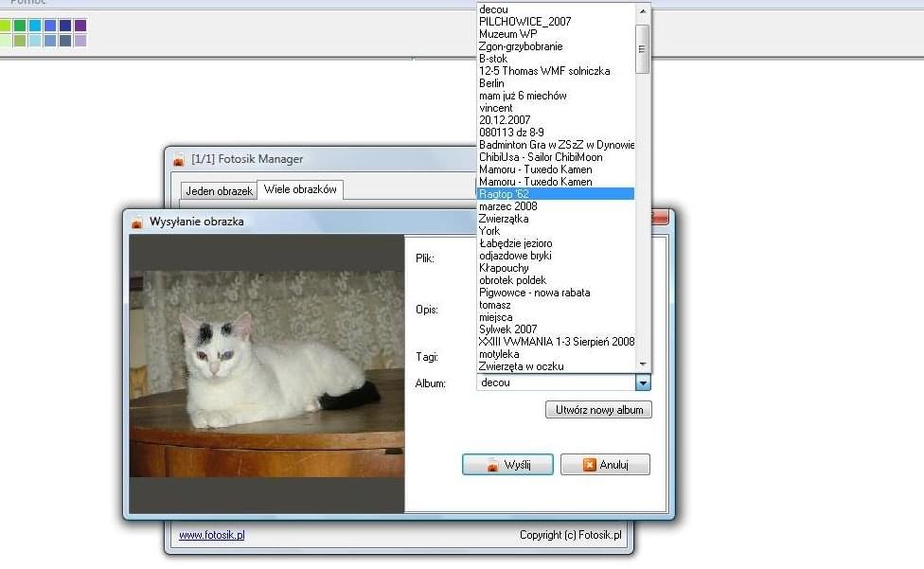Close the Wysyłanie obrazka dialog
This screenshot has width=924, height=569.
pos(660,217)
